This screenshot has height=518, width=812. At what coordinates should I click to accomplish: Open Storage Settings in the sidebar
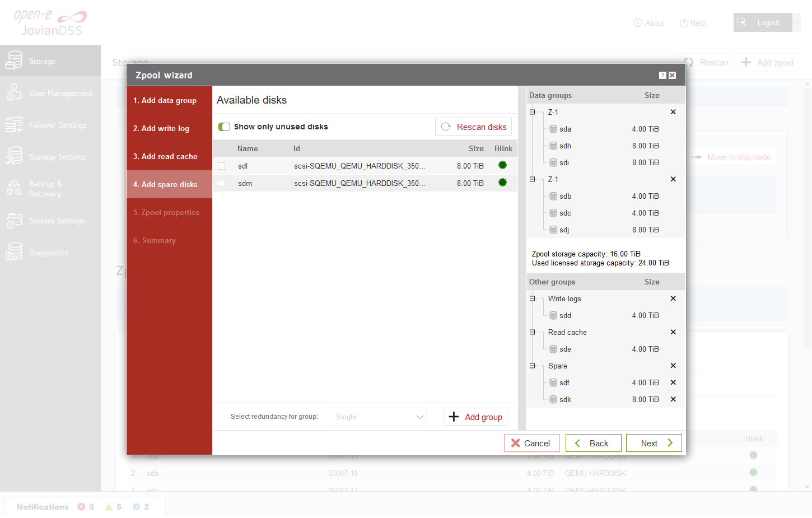click(50, 157)
